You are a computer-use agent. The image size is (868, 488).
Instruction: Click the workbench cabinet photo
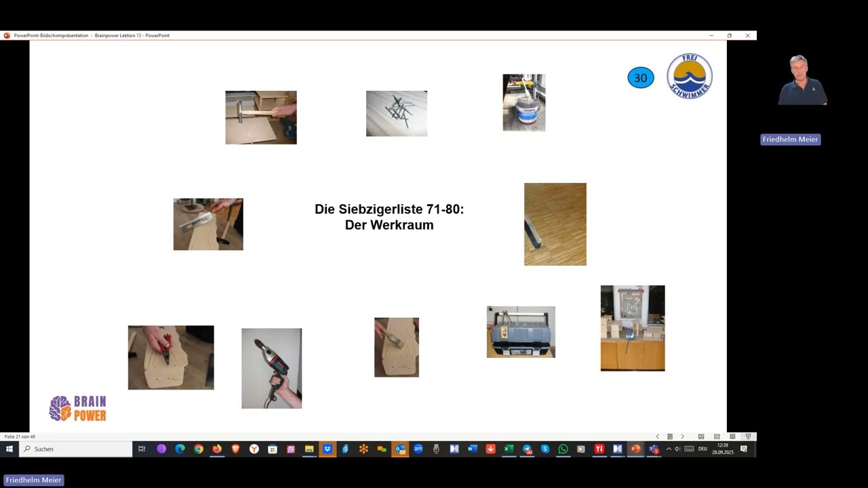click(633, 328)
